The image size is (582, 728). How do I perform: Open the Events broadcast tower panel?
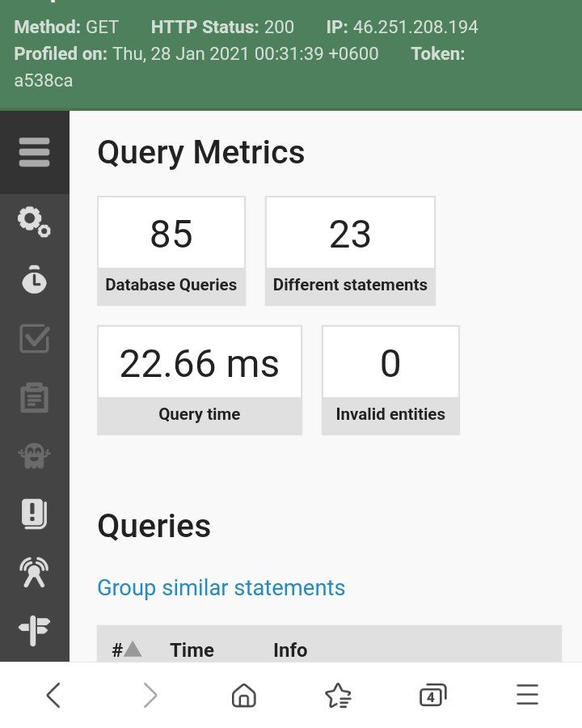pyautogui.click(x=34, y=572)
